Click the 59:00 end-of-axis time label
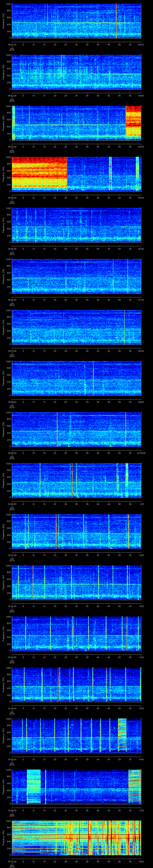The width and height of the screenshot is (153, 868). [x=141, y=402]
